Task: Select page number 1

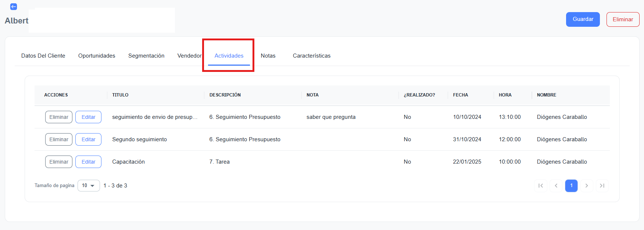Action: [571, 186]
